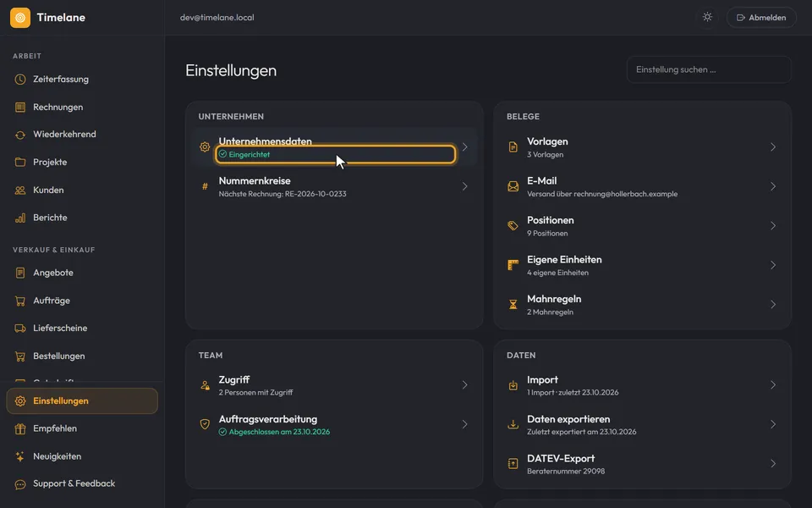
Task: Click the Vorlagen document icon
Action: (513, 147)
